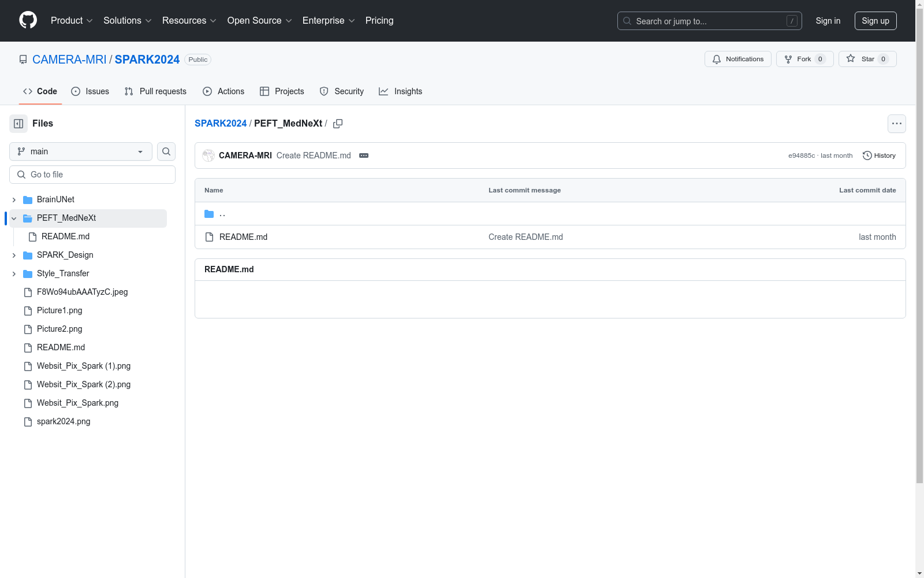Open the Security tab
The image size is (924, 578).
click(342, 91)
